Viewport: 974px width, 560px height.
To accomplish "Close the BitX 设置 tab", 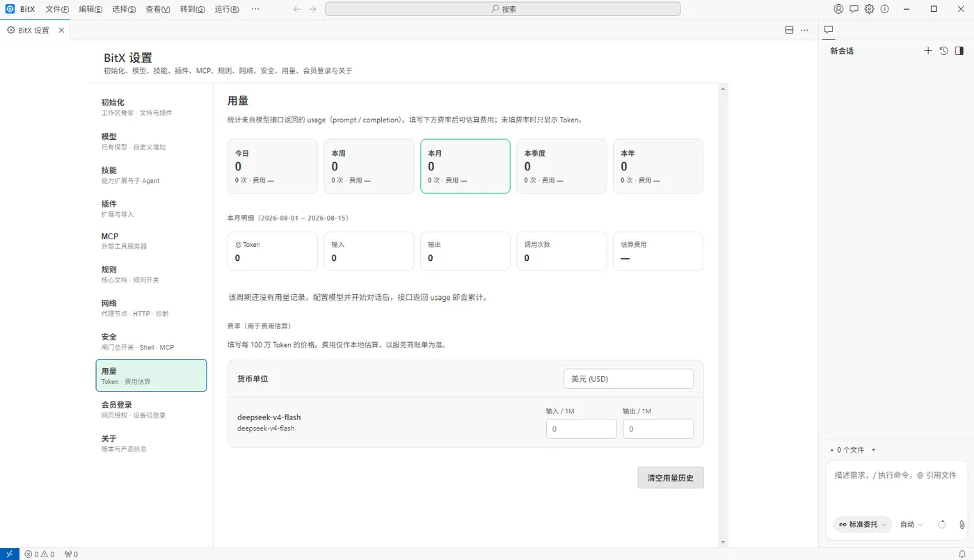I will (x=61, y=30).
